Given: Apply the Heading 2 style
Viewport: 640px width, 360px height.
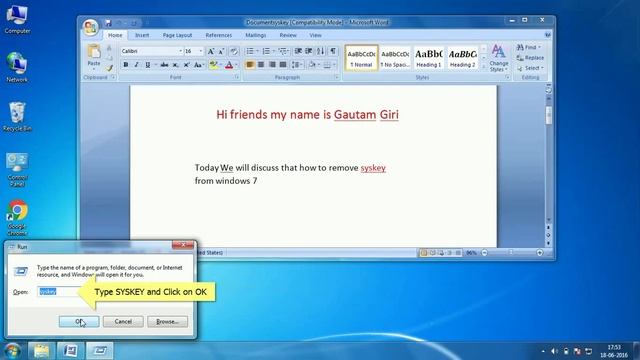Looking at the screenshot, I should [x=462, y=58].
